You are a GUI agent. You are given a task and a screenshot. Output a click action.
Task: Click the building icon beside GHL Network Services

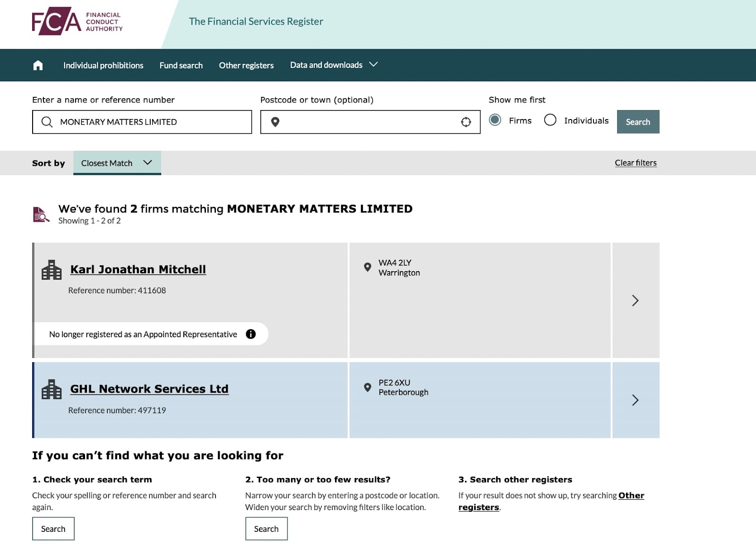tap(52, 389)
